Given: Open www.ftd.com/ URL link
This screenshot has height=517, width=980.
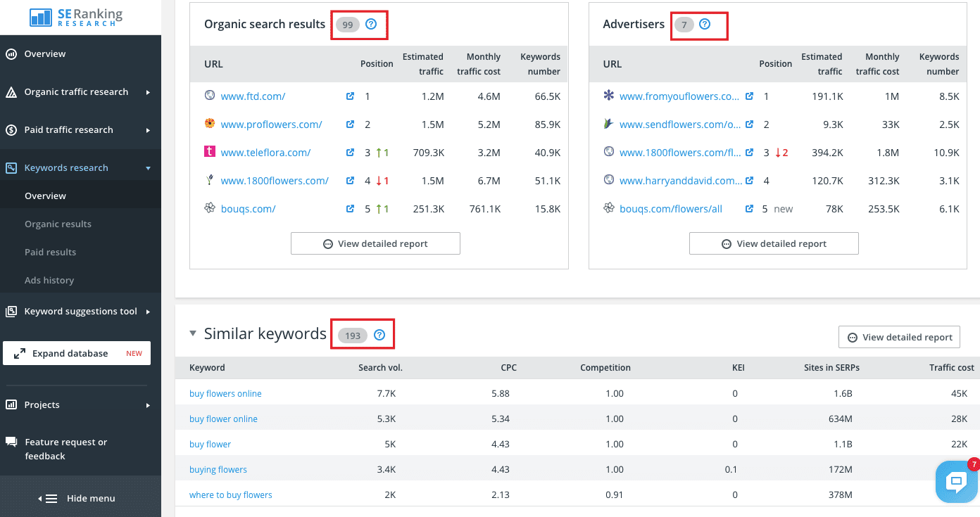Looking at the screenshot, I should (253, 96).
